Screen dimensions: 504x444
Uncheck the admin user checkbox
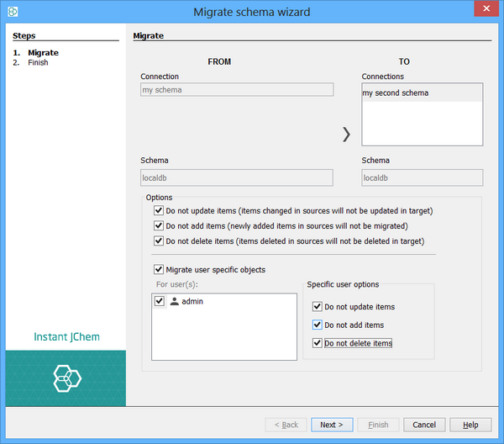click(160, 301)
